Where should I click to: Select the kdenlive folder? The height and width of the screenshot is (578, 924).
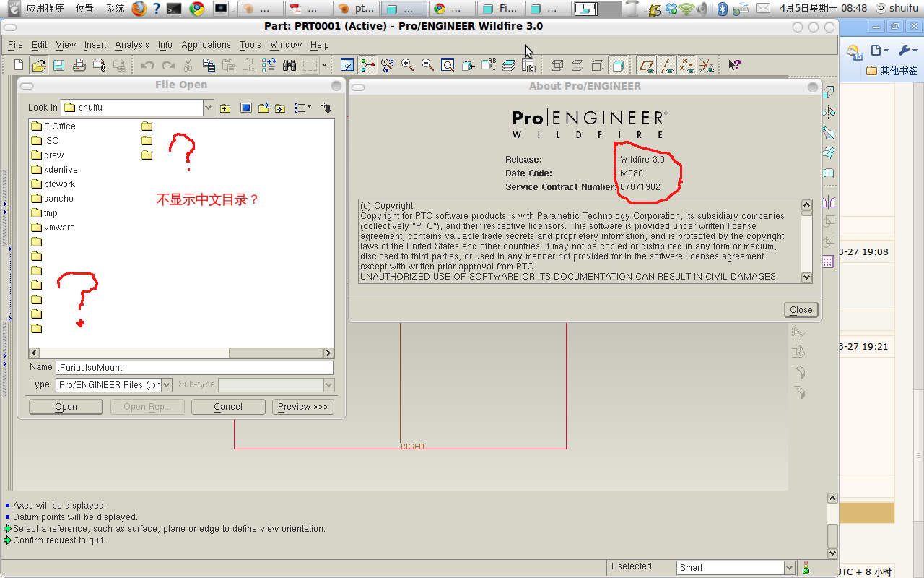54,170
